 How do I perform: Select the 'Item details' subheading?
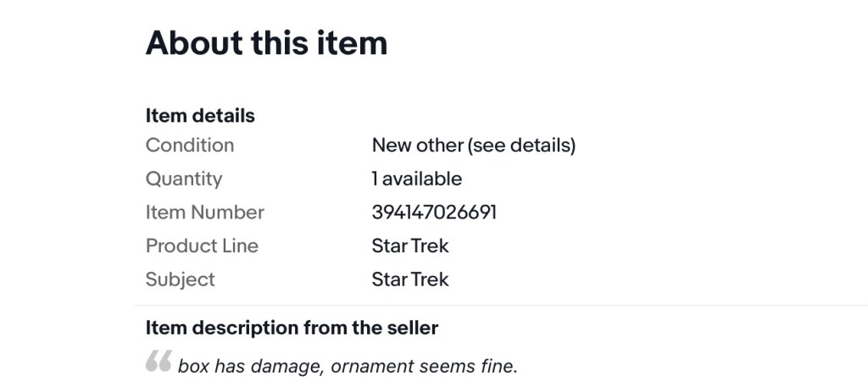200,115
